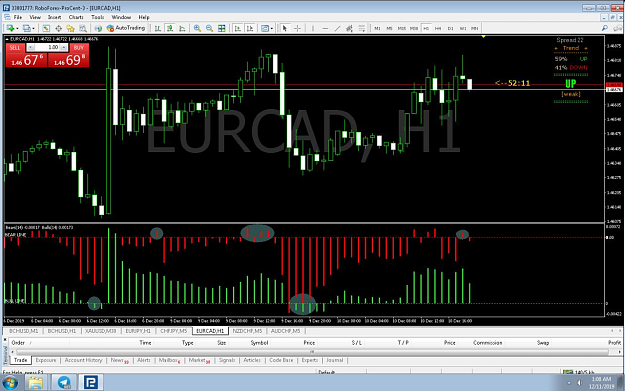Screen dimensions: 625x391
Task: Click the Tile Windows grid icon
Action: 222,28
